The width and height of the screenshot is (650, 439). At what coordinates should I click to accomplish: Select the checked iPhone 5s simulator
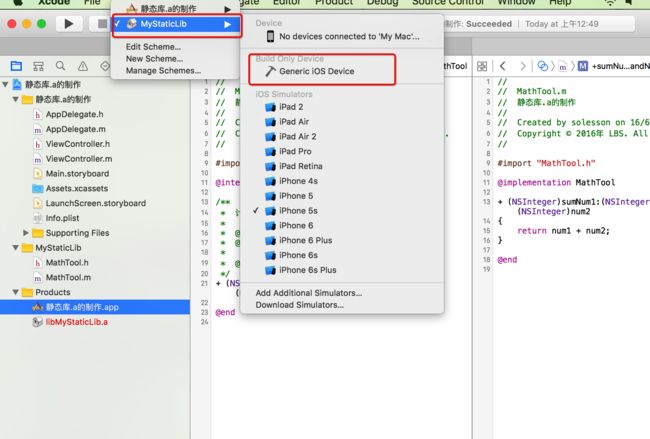(x=298, y=211)
